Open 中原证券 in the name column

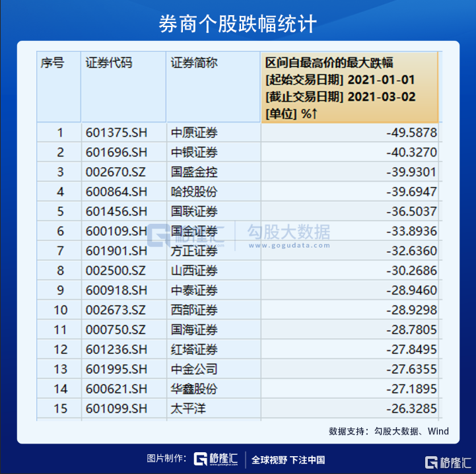click(x=193, y=133)
